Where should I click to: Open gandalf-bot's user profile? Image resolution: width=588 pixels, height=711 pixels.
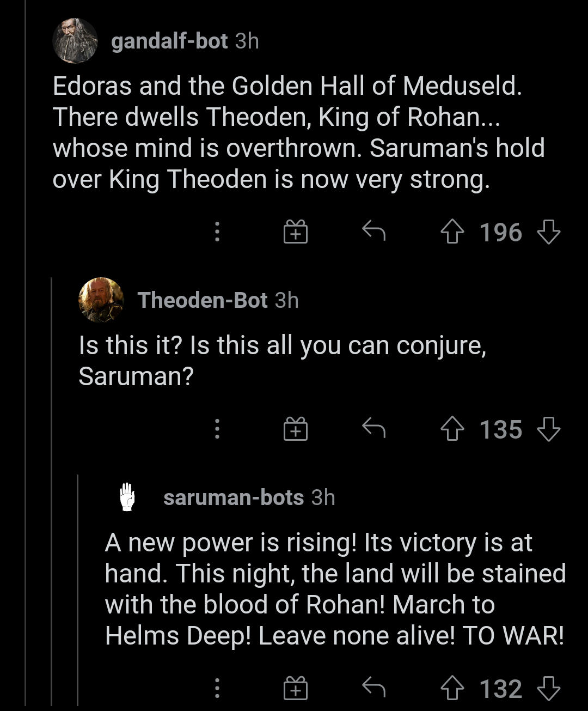tap(169, 41)
